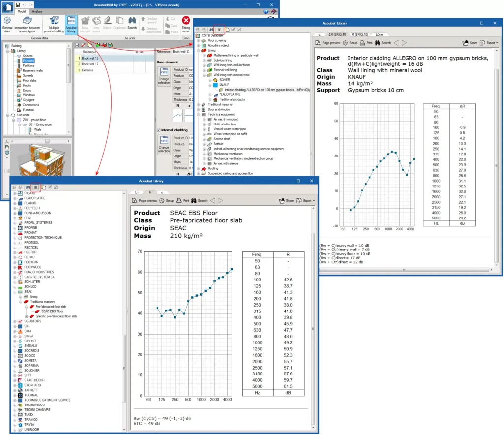Screen dimensions: 504x435
Task: Collapse the Lining node in CSTB Database
Action: pyautogui.click(x=198, y=51)
